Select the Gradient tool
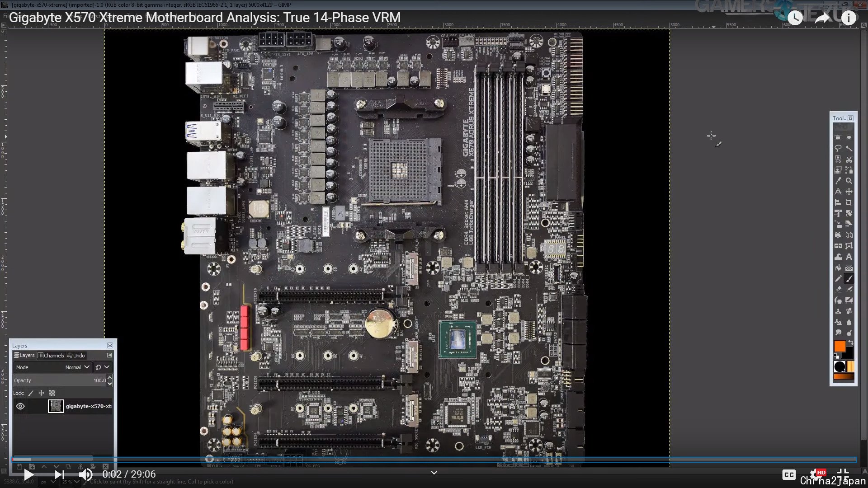 (x=849, y=267)
